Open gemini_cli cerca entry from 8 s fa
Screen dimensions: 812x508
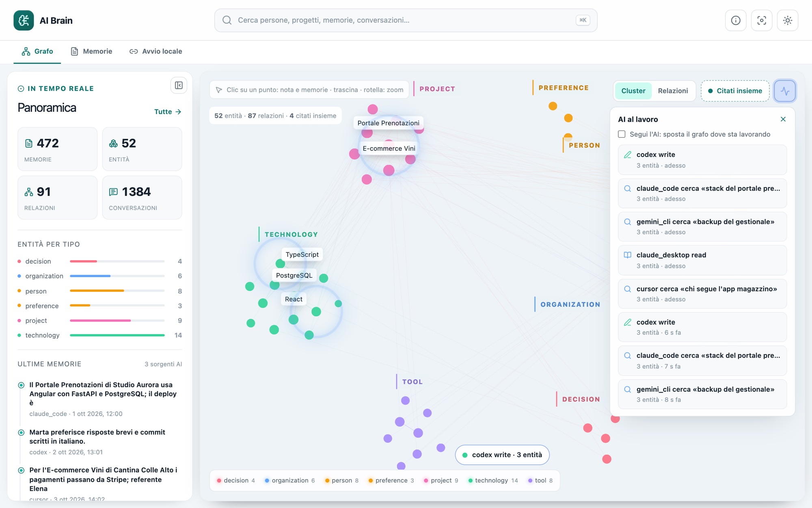point(702,394)
